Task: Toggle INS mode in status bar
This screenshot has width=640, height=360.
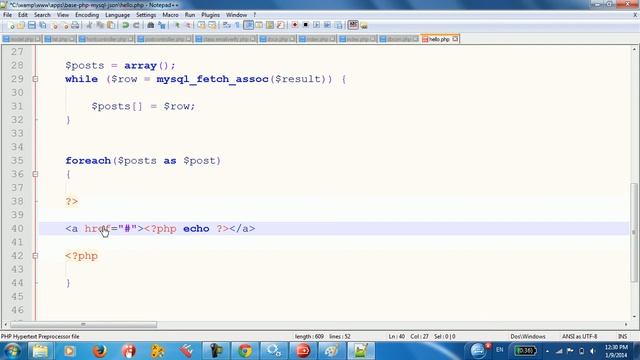Action: click(623, 336)
